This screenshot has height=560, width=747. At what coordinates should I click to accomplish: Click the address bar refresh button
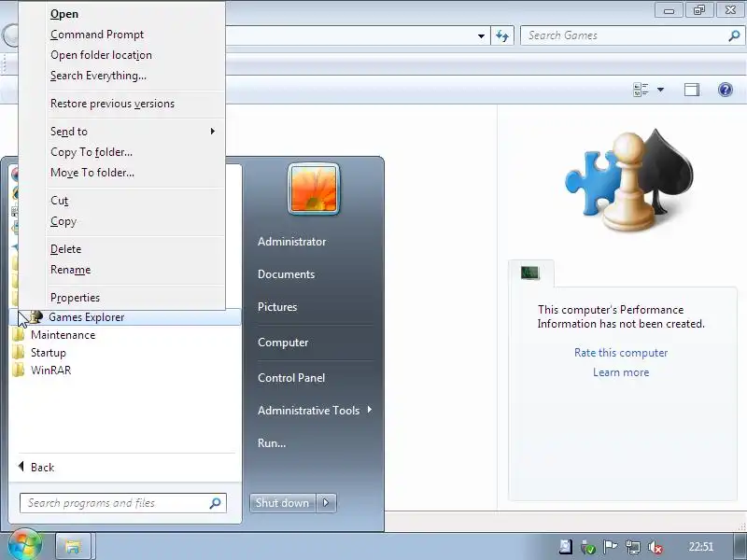pyautogui.click(x=502, y=35)
